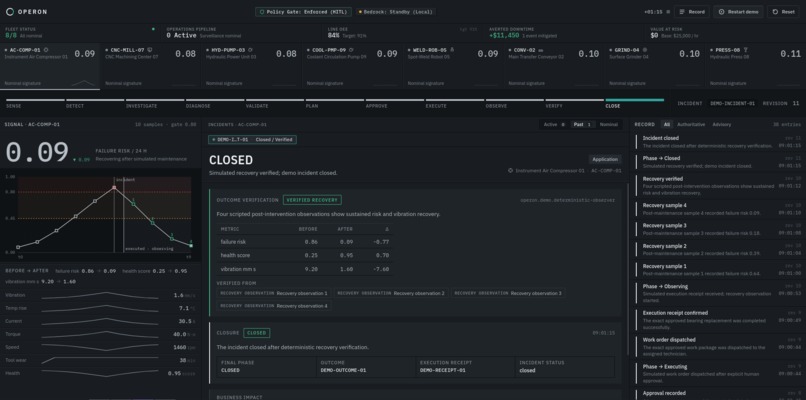The height and width of the screenshot is (400, 806).
Task: Click the Recovery observation 1 chip
Action: [273, 293]
